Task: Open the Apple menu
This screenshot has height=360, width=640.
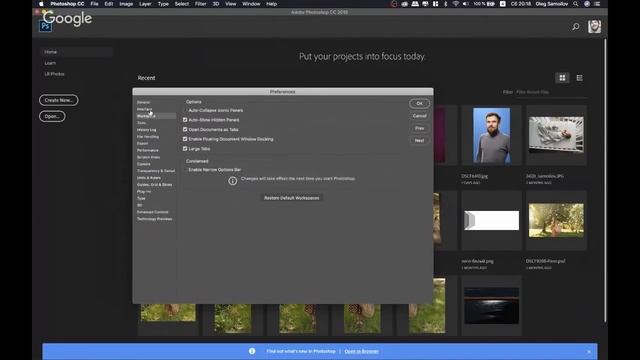Action: (x=41, y=4)
